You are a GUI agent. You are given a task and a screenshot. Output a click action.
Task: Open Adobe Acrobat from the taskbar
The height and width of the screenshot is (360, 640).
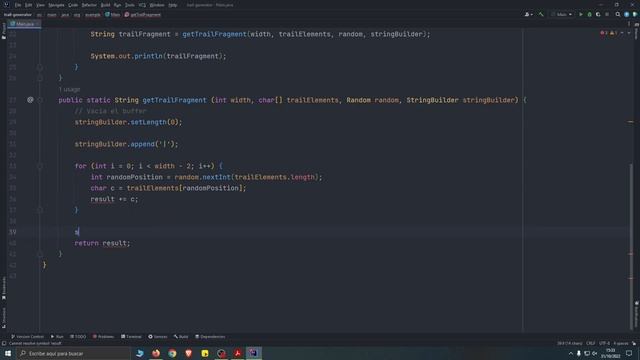coord(238,353)
